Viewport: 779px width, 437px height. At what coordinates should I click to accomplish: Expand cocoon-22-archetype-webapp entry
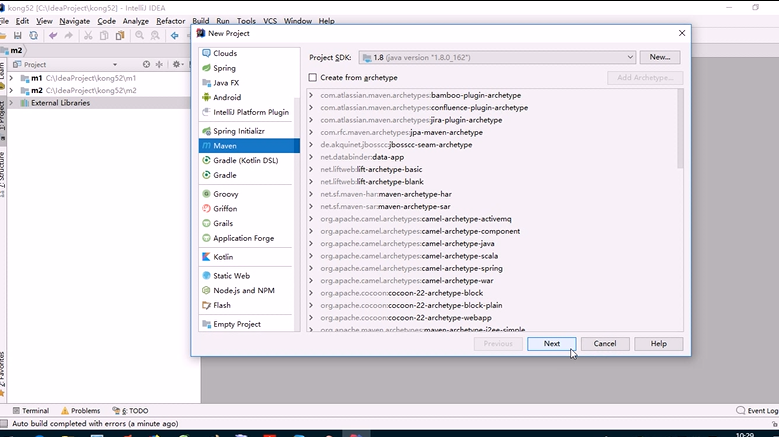[x=311, y=318]
